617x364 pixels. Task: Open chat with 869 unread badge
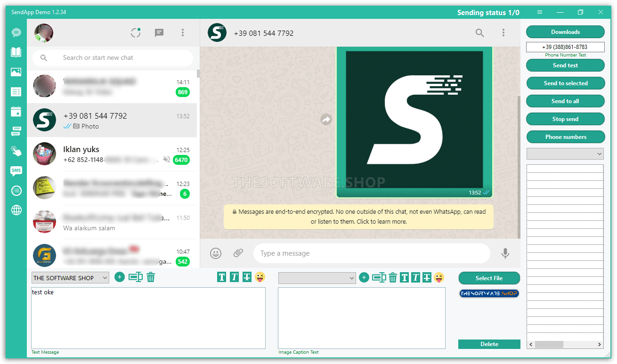pos(112,87)
